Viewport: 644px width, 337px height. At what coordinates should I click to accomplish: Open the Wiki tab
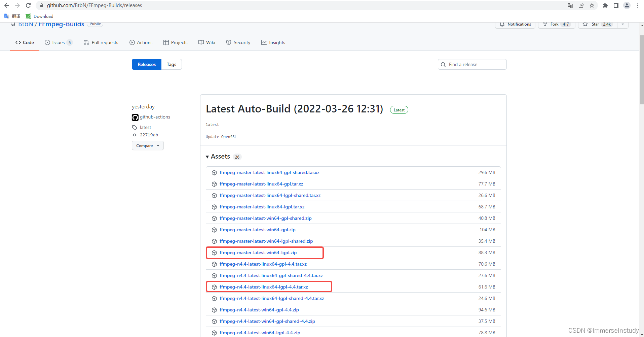coord(207,42)
